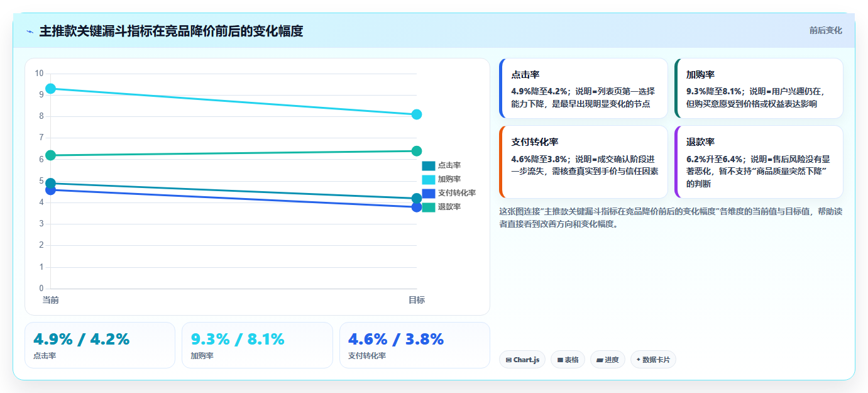868x393 pixels.
Task: Select the 加购率 data point at 当前
Action: coord(50,89)
